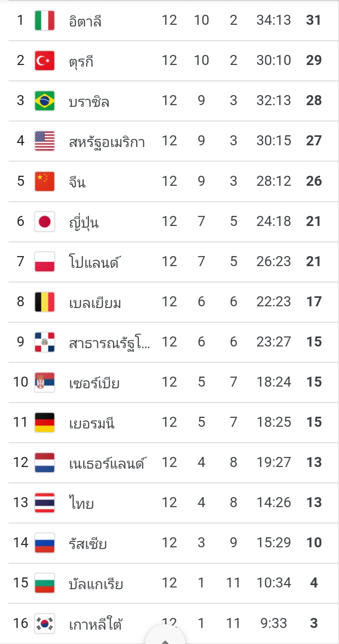
Task: Click the Serbia flag icon
Action: click(45, 382)
